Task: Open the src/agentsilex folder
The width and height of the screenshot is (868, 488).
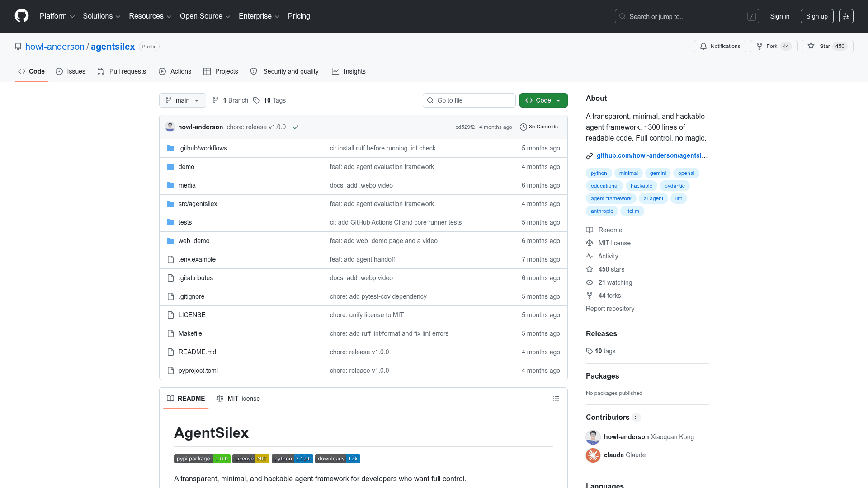Action: click(x=198, y=204)
